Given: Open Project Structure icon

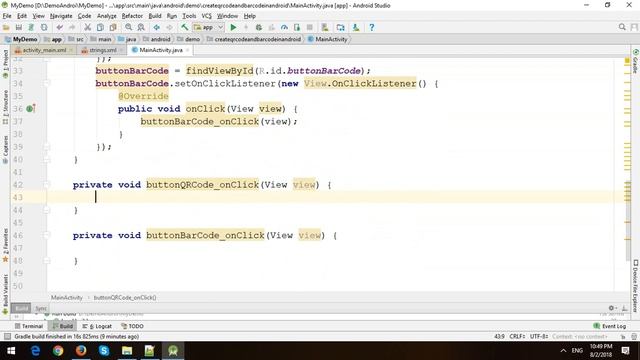Looking at the screenshot, I should [x=340, y=27].
